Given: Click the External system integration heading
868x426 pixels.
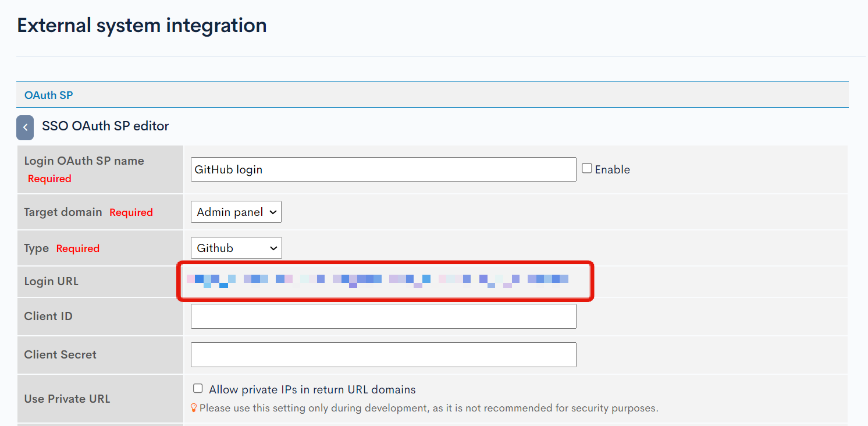Looking at the screenshot, I should coord(142,26).
